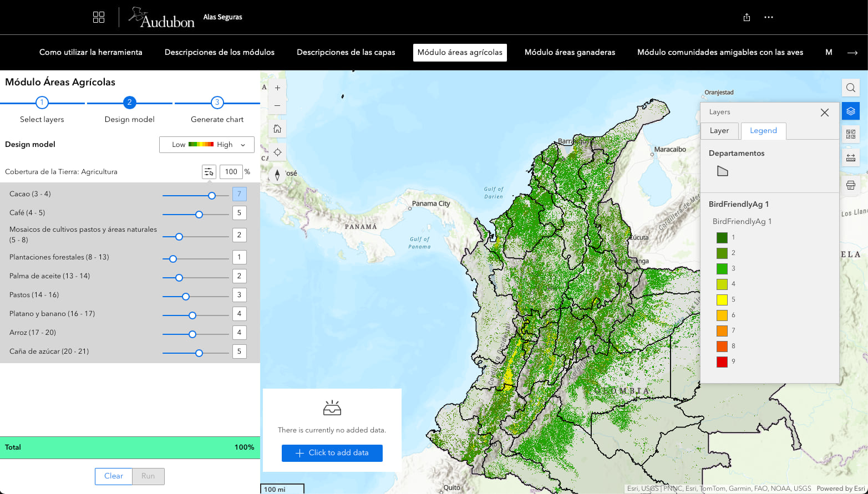Open the basemap gallery tool
Image resolution: width=868 pixels, height=494 pixels.
coord(850,134)
